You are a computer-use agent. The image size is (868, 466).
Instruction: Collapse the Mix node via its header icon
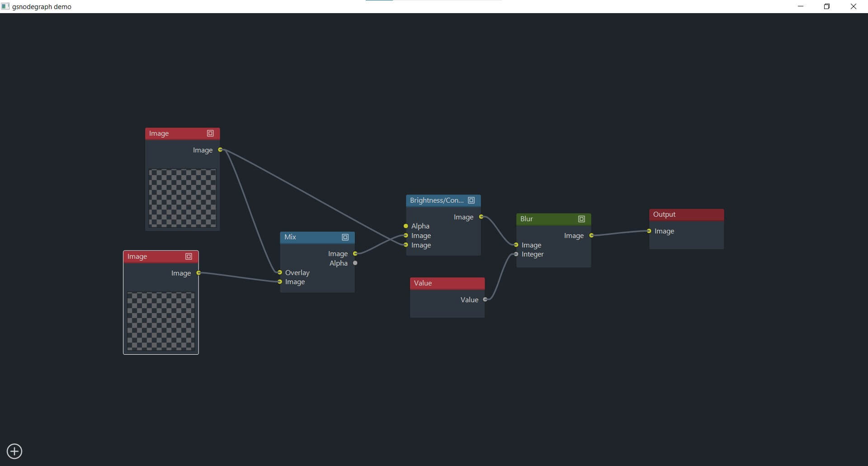[x=345, y=237]
